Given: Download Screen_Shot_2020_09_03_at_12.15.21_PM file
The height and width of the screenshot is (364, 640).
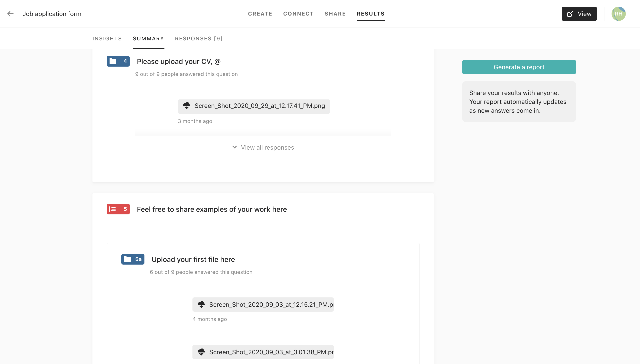Looking at the screenshot, I should click(263, 305).
